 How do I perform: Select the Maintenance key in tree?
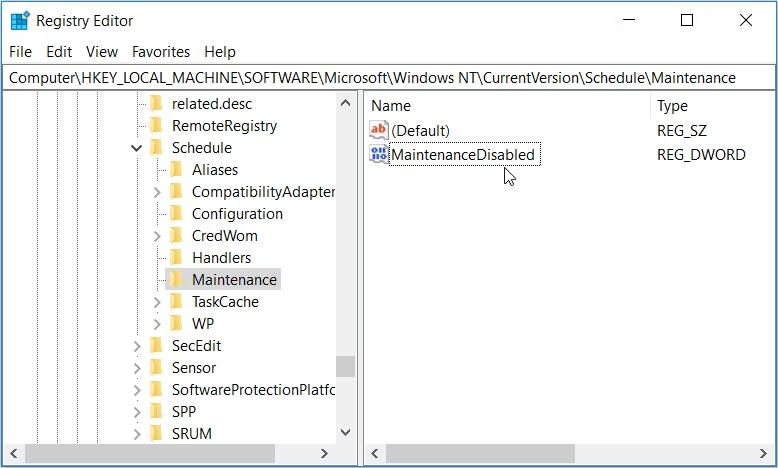234,280
